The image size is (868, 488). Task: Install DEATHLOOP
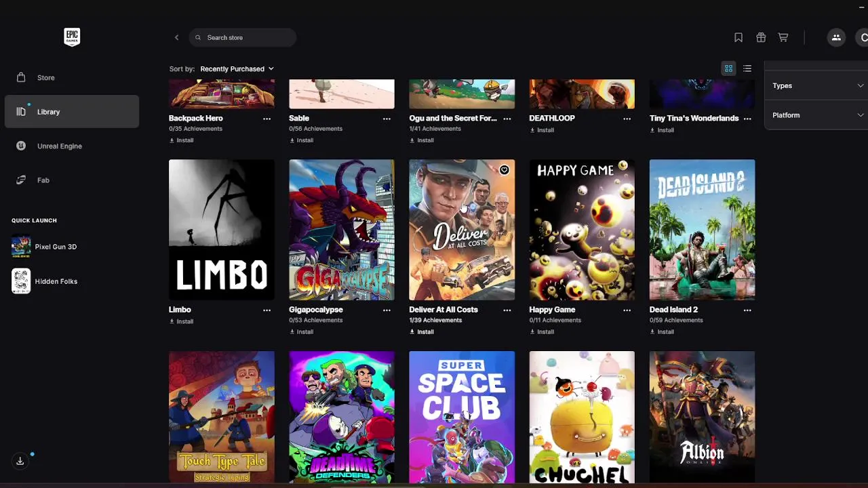tap(541, 130)
